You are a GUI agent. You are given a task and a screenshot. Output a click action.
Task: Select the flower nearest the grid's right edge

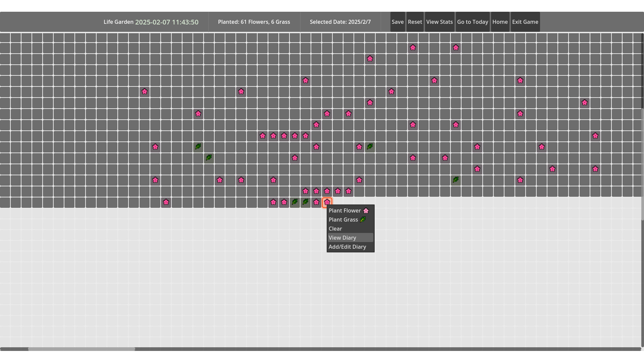(x=596, y=136)
